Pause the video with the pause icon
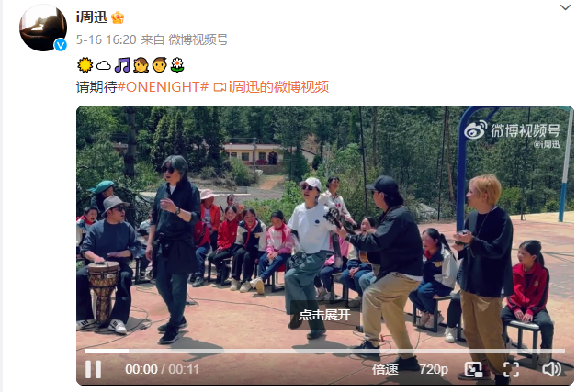Viewport: 588px width, 392px height. point(93,369)
